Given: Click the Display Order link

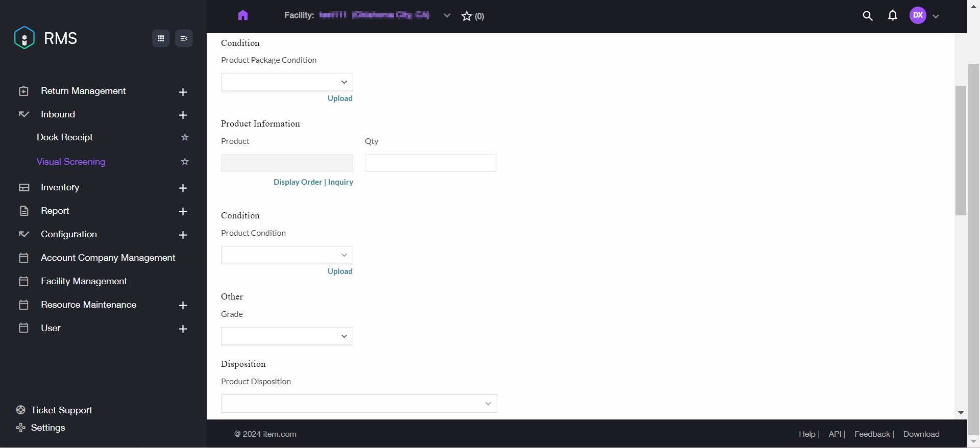Looking at the screenshot, I should [x=298, y=182].
